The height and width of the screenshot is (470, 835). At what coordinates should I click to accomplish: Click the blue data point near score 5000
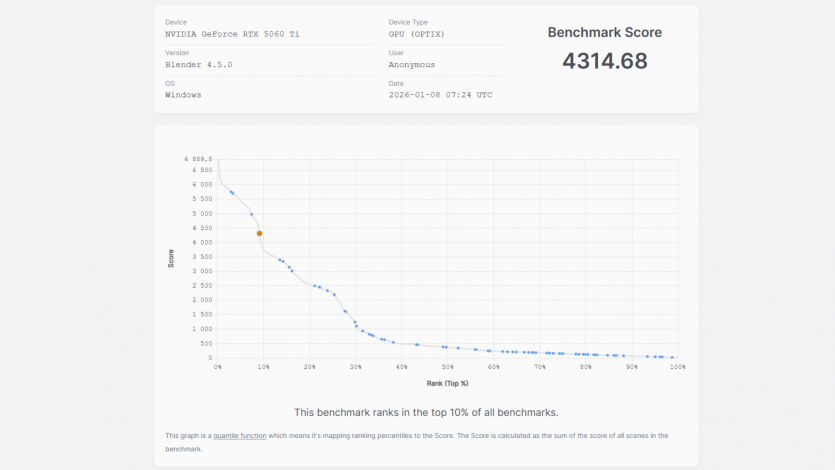[x=251, y=214]
